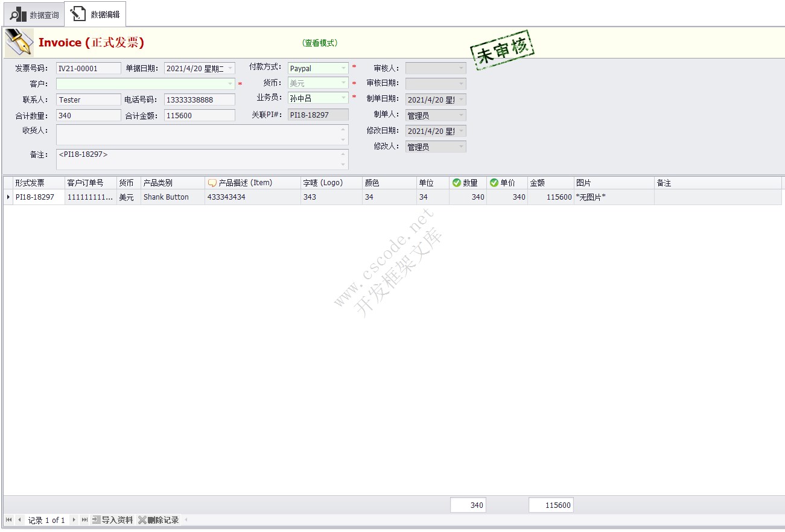Open the 修改人 管理员 dropdown
Image resolution: width=785 pixels, height=532 pixels.
[462, 147]
